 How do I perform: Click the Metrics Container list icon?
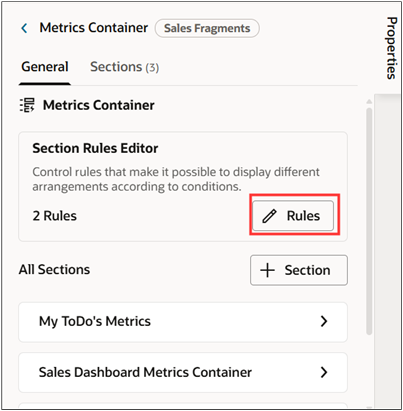[x=27, y=105]
